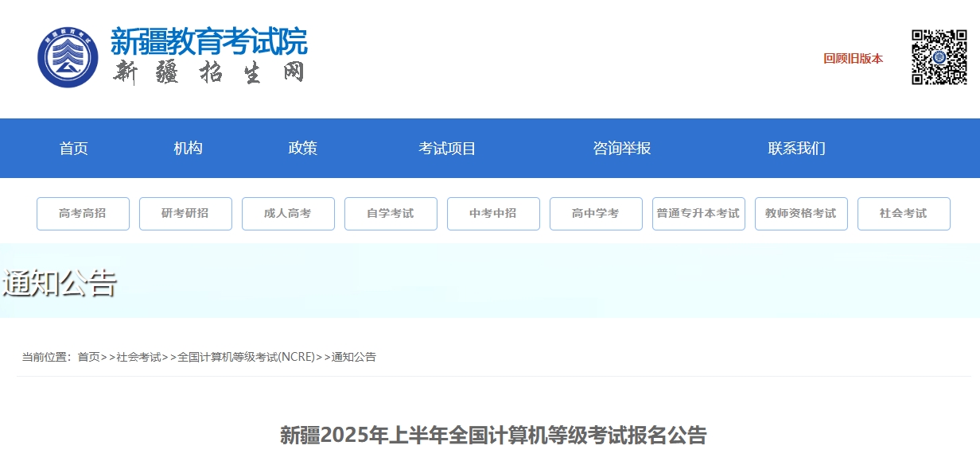Choose the 高中学考 button
Viewport: 980px width, 457px height.
point(596,214)
